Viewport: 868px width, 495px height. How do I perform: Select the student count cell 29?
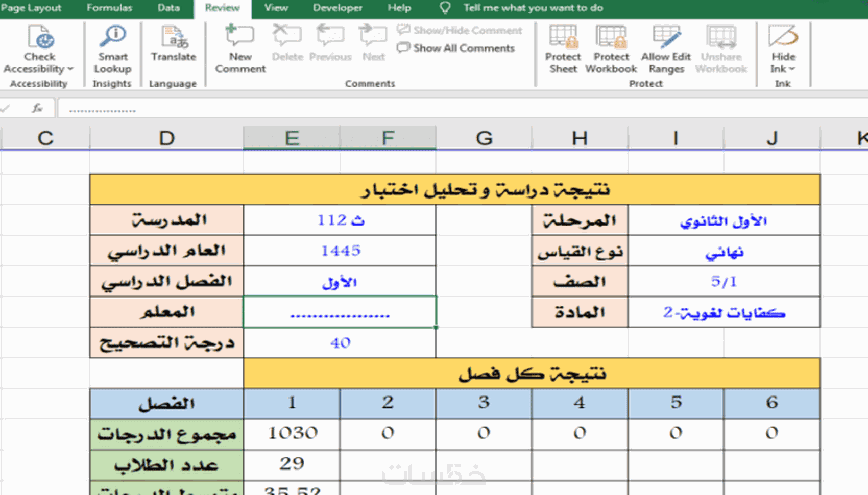click(x=292, y=465)
